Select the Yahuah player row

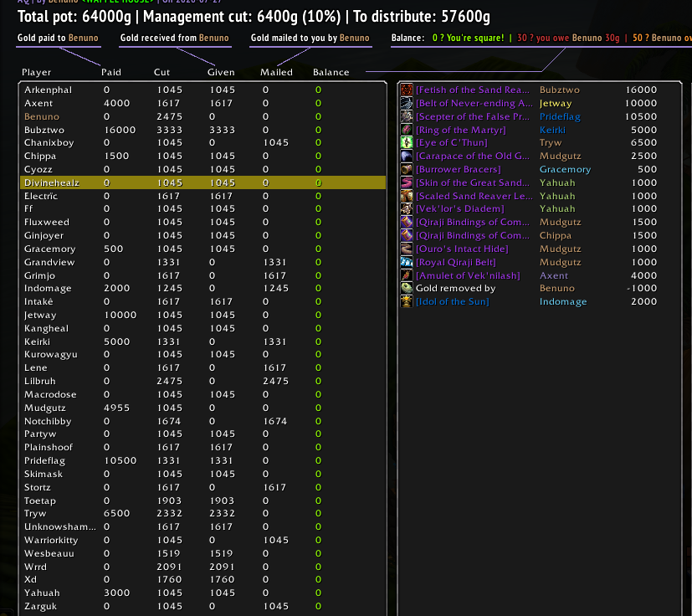coord(203,593)
